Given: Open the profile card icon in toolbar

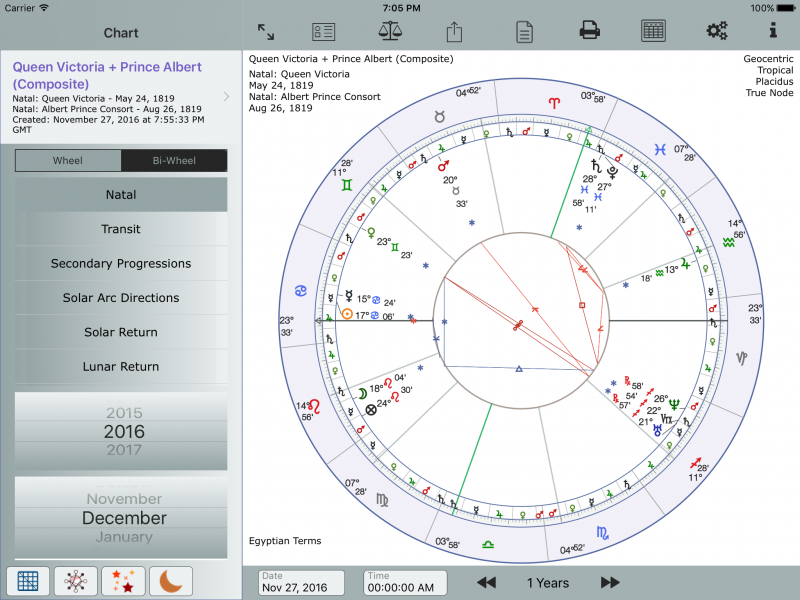Looking at the screenshot, I should [x=322, y=31].
